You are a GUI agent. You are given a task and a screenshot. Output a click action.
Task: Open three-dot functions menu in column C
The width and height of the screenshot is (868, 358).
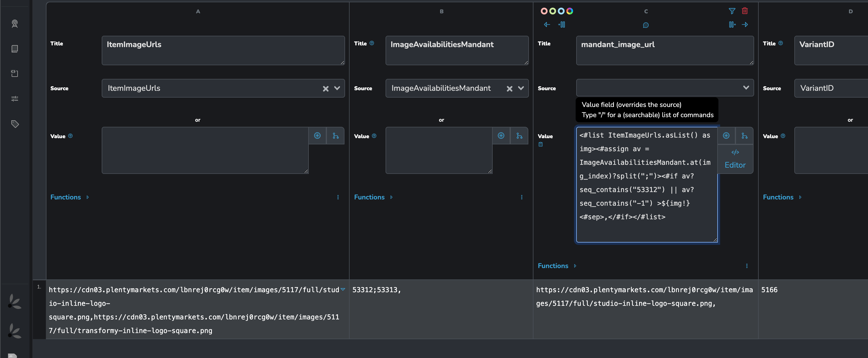click(747, 266)
